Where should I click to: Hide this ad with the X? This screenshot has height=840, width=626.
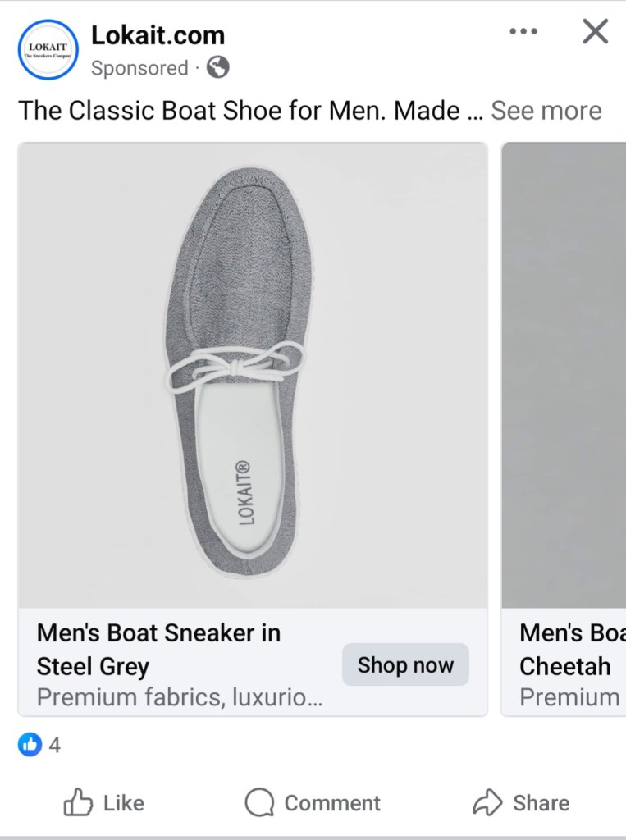click(x=595, y=32)
